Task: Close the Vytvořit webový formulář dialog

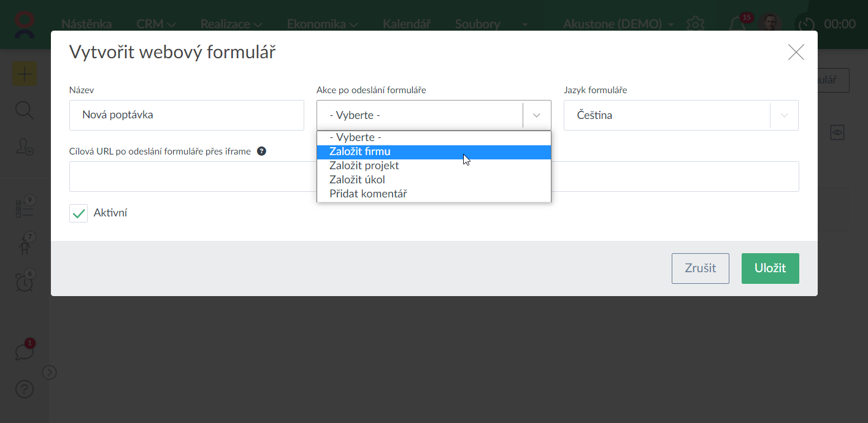Action: pos(796,52)
